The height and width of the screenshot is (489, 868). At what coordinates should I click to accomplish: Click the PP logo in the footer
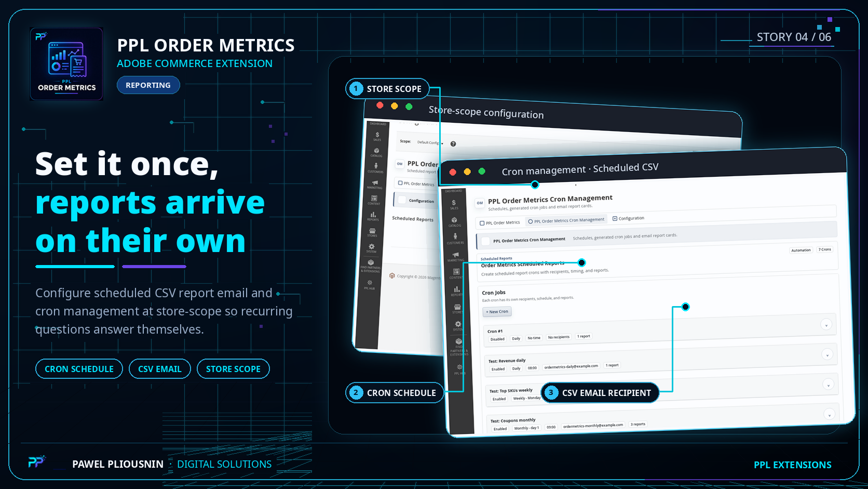36,461
